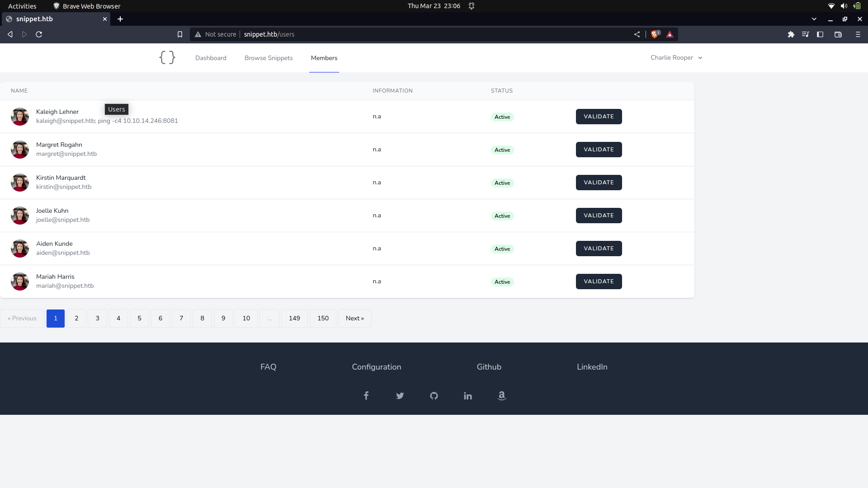Go to the Dashboard nav item
The width and height of the screenshot is (868, 488).
tap(211, 58)
